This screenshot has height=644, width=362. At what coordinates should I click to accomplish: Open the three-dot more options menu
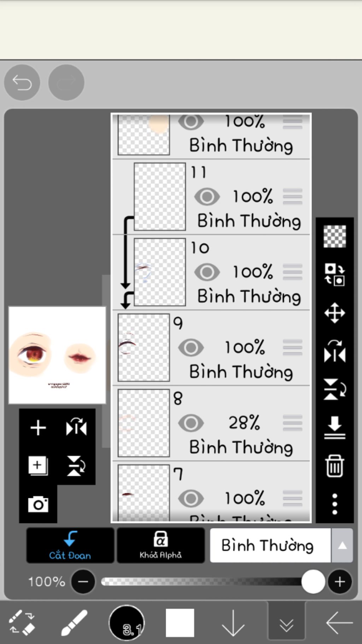(x=334, y=504)
